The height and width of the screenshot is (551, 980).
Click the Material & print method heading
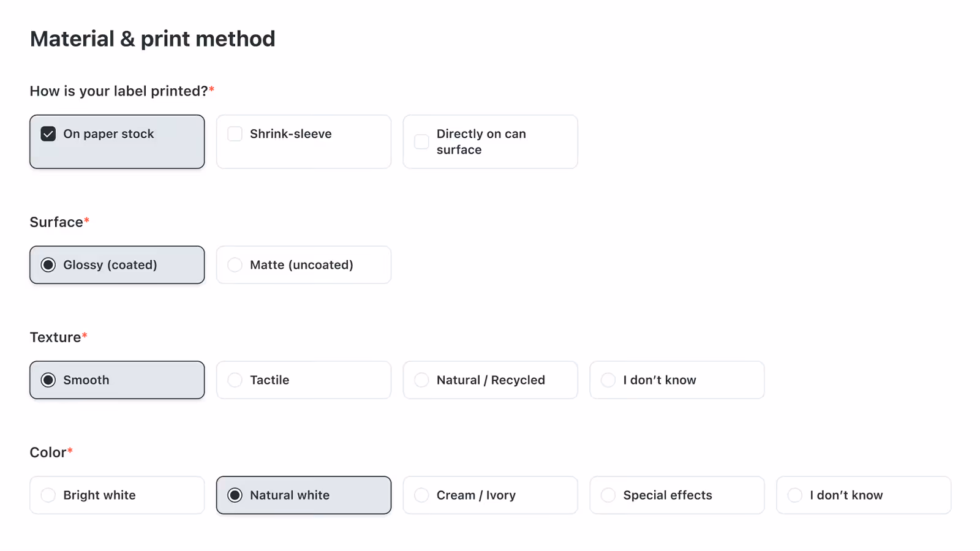(x=153, y=39)
